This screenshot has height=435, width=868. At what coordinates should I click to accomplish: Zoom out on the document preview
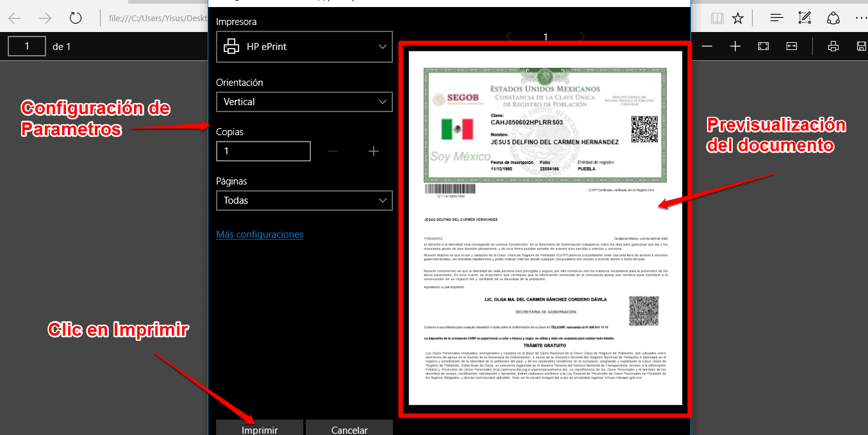click(707, 45)
